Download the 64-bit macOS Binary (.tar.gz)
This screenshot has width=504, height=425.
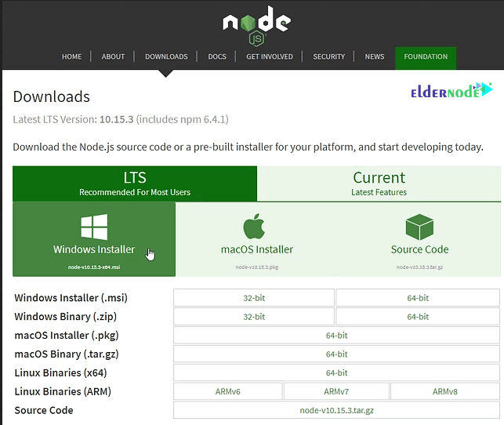(336, 354)
